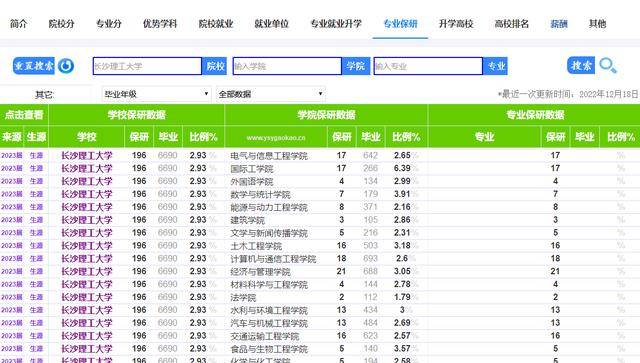Image resolution: width=640 pixels, height=363 pixels.
Task: Switch to the 高校排名 tab
Action: 511,24
